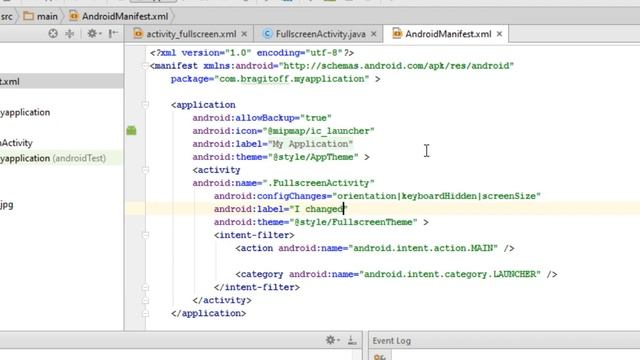Click the main breadcrumb
Image resolution: width=640 pixels, height=360 pixels.
click(47, 17)
